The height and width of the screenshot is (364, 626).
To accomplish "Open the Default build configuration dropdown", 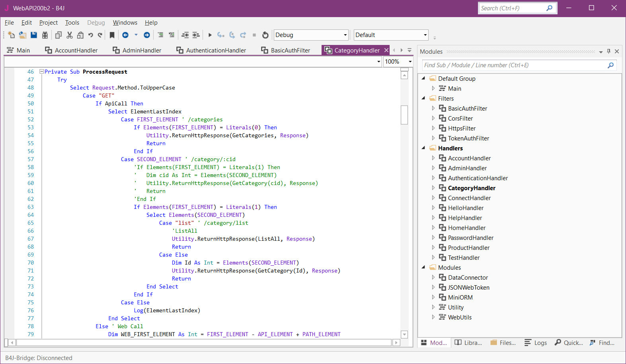I will click(x=425, y=35).
